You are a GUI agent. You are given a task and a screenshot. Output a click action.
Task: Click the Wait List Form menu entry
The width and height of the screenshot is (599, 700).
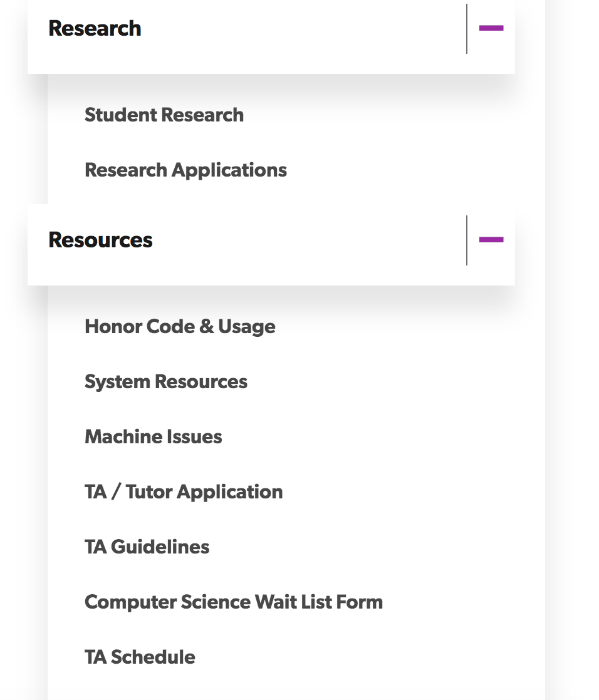point(234,602)
